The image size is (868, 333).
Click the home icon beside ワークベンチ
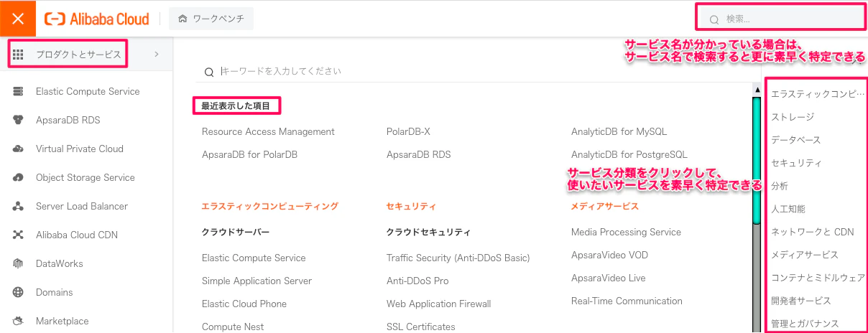[183, 19]
